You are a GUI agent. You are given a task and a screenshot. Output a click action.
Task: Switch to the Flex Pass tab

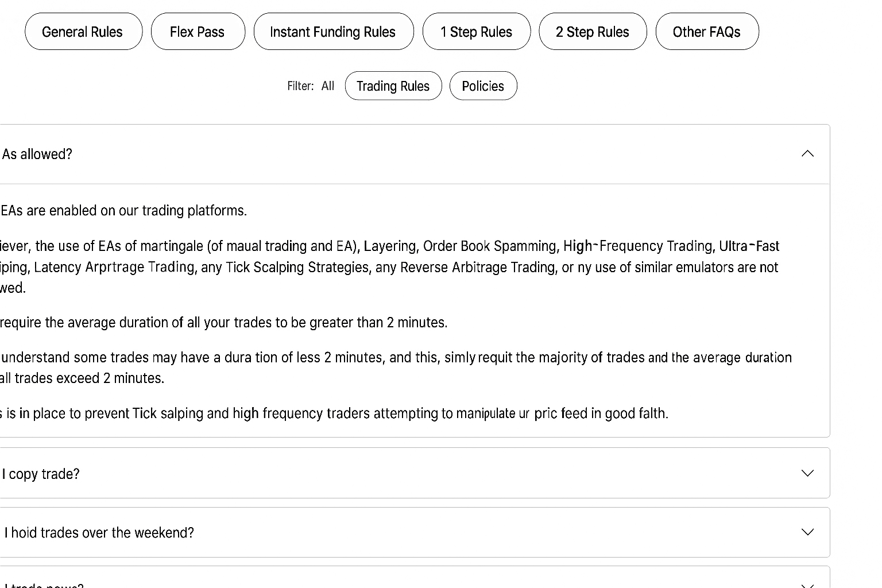point(198,32)
